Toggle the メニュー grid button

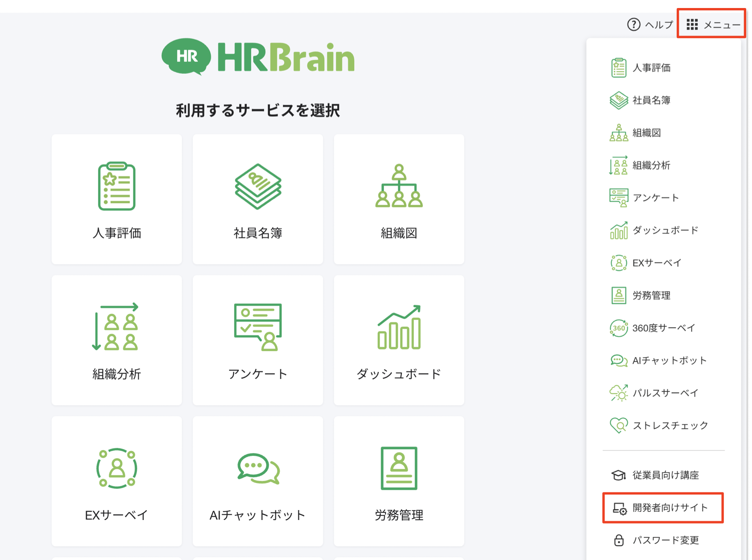pyautogui.click(x=713, y=24)
